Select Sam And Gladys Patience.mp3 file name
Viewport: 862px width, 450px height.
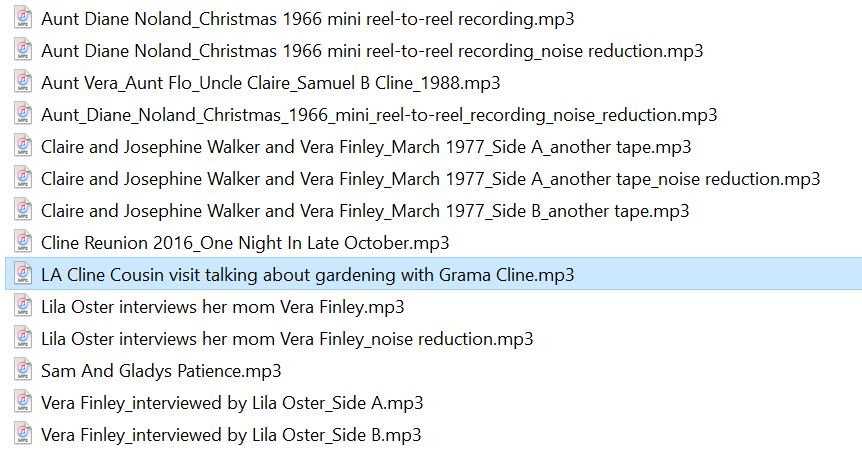click(x=161, y=370)
